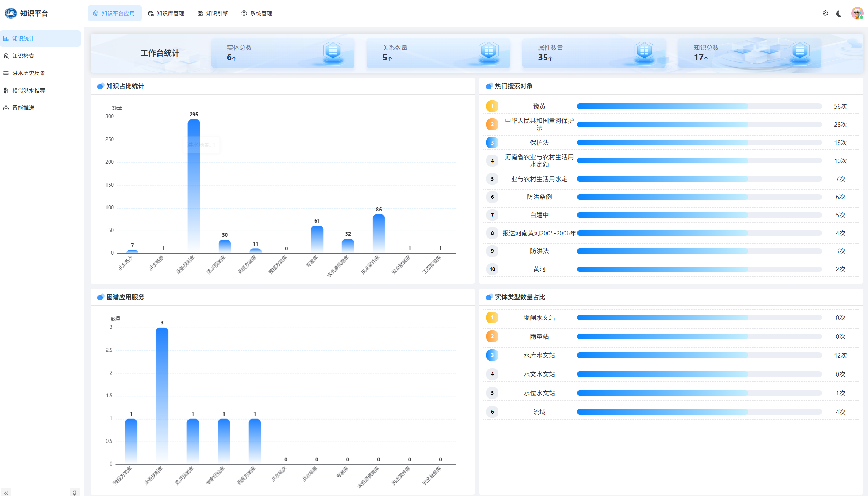
Task: Select 知识统计 in the sidebar
Action: (x=23, y=38)
